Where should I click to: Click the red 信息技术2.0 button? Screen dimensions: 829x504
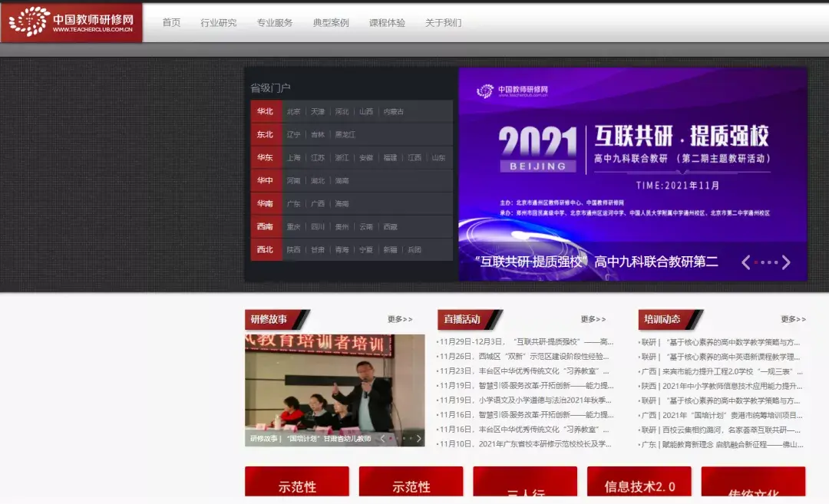tap(639, 481)
